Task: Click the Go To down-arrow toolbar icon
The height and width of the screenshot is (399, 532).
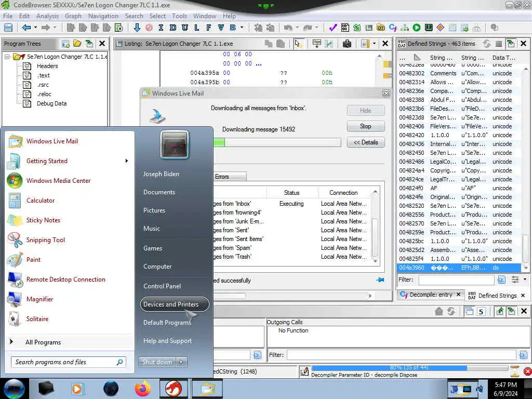Action: click(x=137, y=28)
